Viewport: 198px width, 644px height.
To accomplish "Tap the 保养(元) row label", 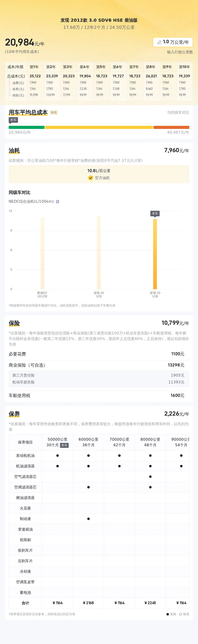I will [18, 89].
